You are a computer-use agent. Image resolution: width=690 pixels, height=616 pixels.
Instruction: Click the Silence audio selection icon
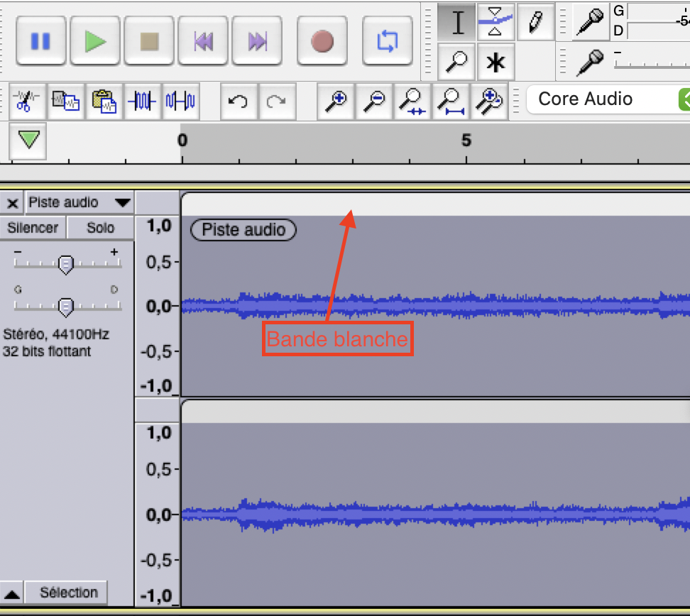click(x=181, y=101)
